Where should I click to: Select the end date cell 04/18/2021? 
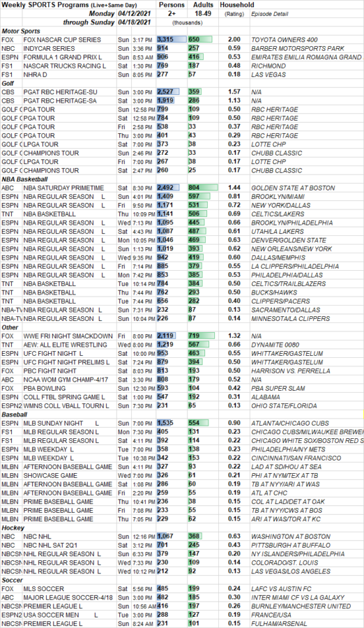(x=134, y=22)
